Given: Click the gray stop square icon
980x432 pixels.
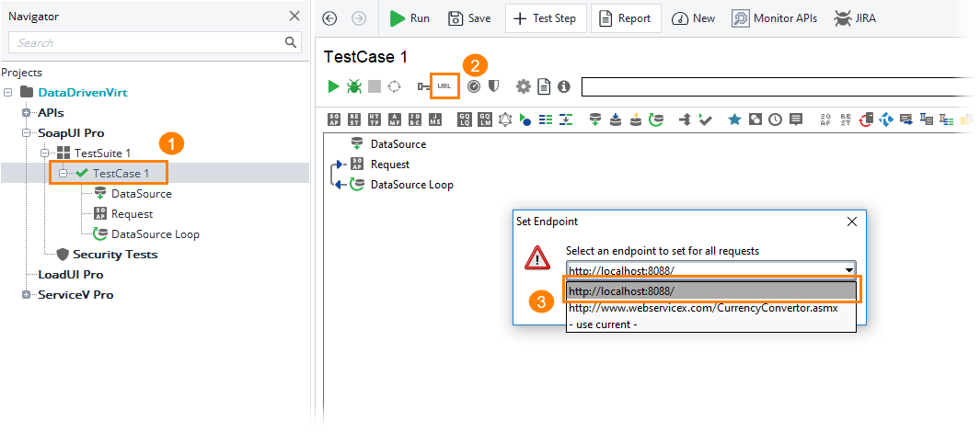Looking at the screenshot, I should [x=375, y=86].
